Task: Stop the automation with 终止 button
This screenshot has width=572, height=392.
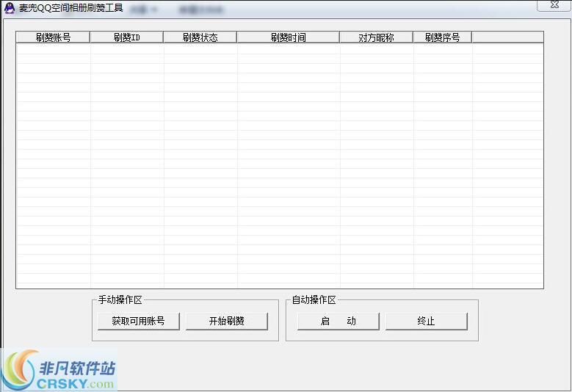Action: (x=427, y=322)
